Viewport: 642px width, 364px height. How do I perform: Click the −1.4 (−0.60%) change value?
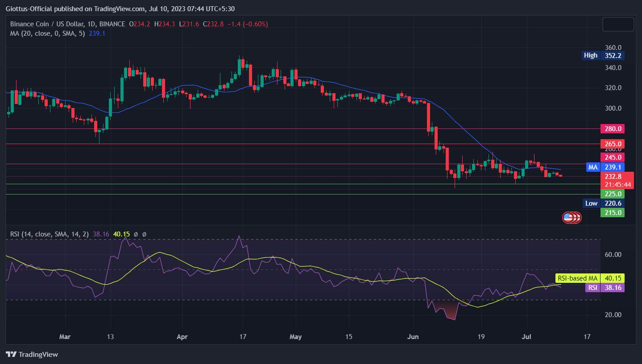(x=248, y=24)
